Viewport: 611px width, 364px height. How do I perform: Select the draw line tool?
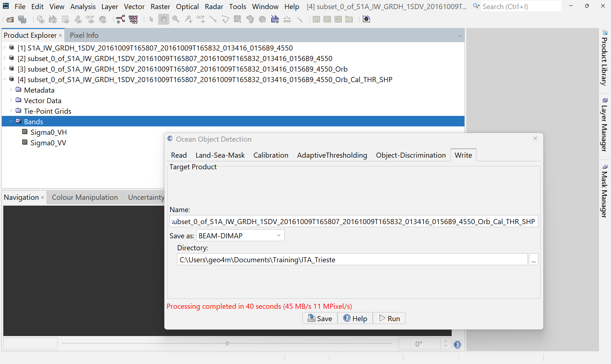[213, 20]
